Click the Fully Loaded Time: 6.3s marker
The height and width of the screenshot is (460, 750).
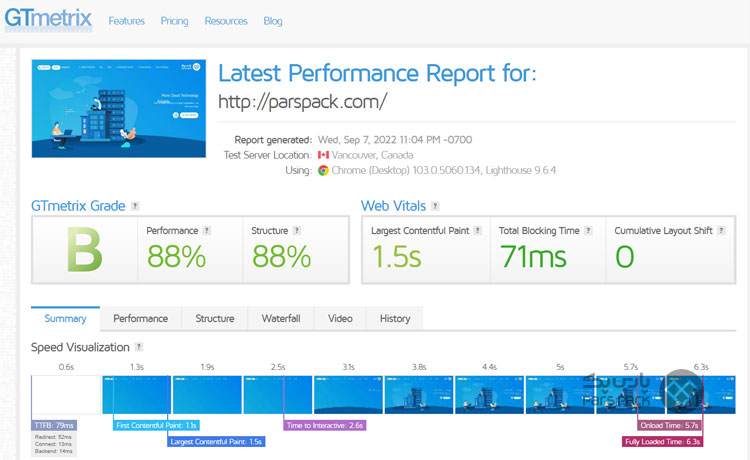coord(662,441)
